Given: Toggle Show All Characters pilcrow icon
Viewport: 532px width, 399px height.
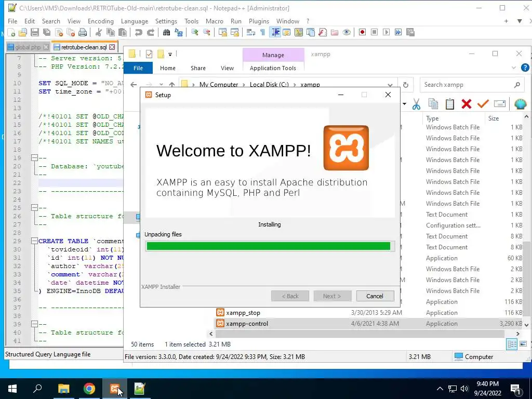Looking at the screenshot, I should pos(262,32).
